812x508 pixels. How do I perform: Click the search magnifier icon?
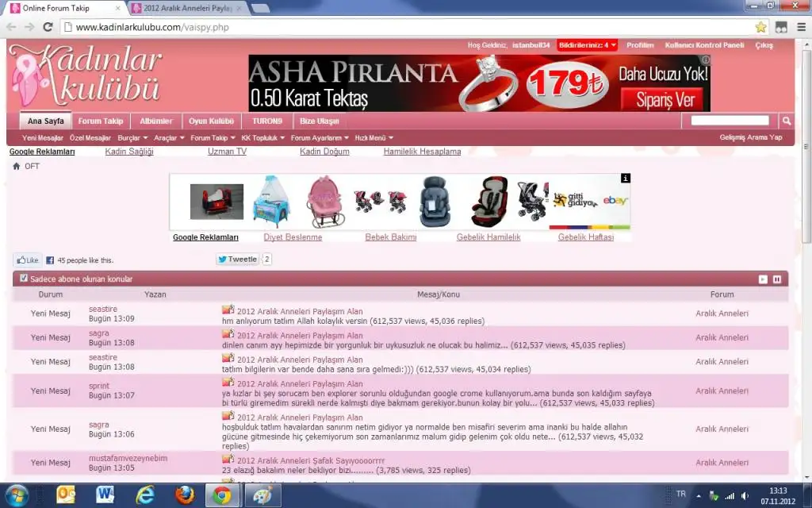(786, 121)
